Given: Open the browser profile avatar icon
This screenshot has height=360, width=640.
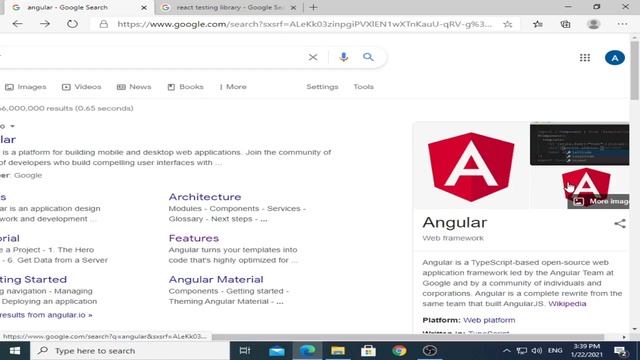Looking at the screenshot, I should pyautogui.click(x=593, y=24).
